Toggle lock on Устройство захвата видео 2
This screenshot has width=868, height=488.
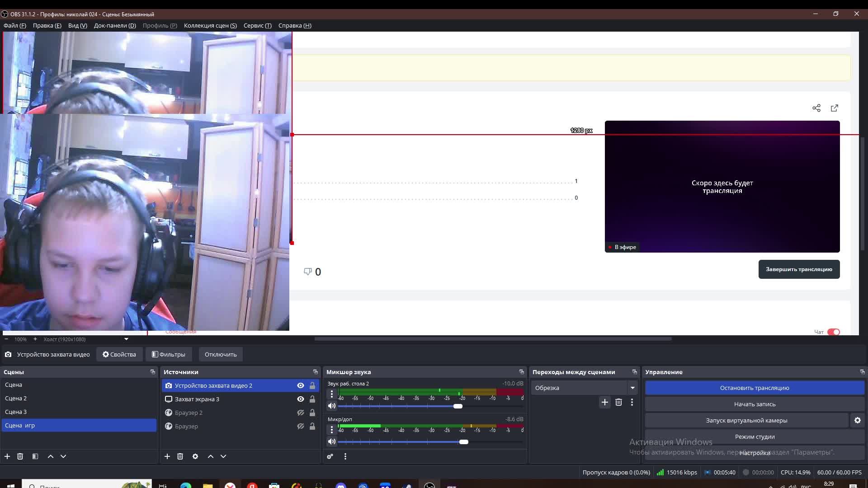(x=312, y=385)
